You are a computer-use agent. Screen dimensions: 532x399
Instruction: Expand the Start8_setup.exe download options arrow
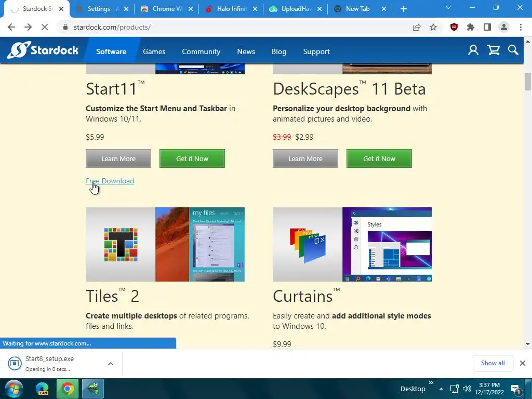[111, 363]
